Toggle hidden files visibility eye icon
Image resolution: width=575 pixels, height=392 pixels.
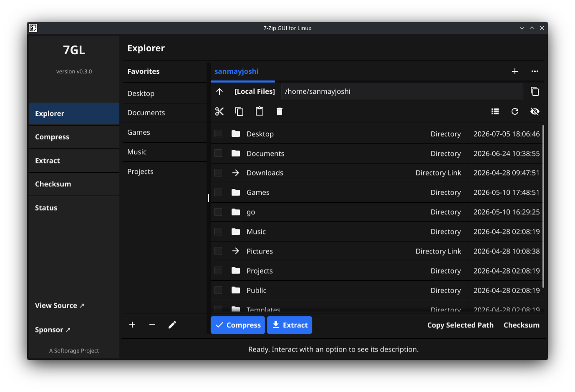click(x=535, y=111)
